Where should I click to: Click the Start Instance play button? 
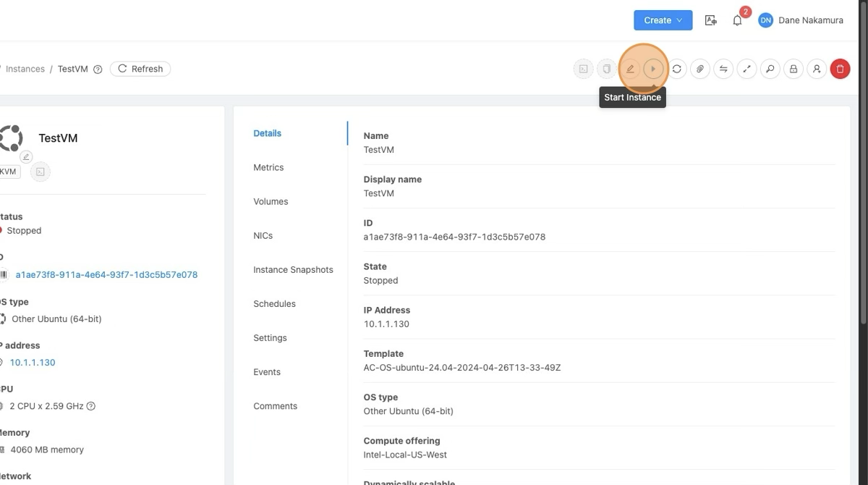tap(653, 69)
